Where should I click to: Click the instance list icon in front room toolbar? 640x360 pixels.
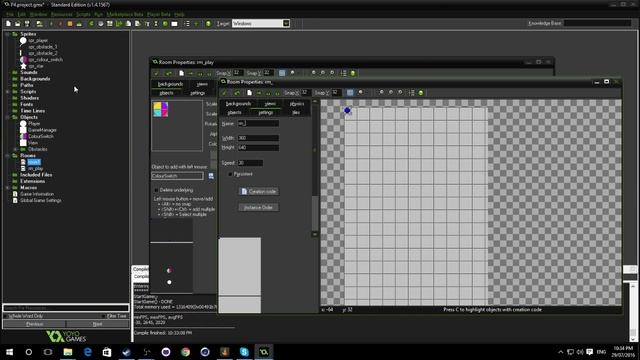(x=411, y=93)
